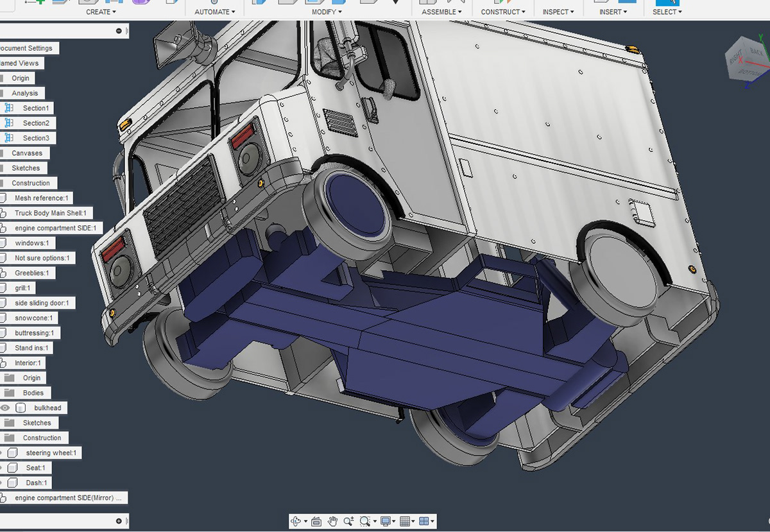Open the INSPECT menu
Image resolution: width=770 pixels, height=532 pixels.
[x=558, y=12]
